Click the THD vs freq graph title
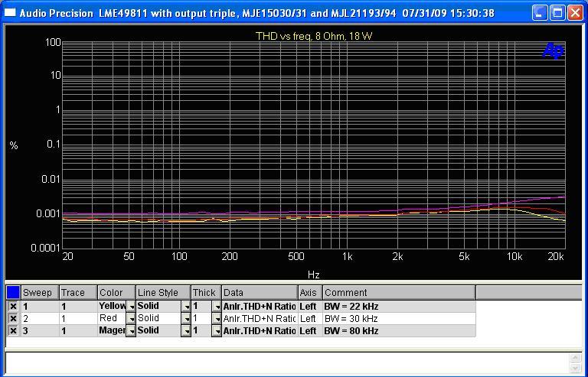 pyautogui.click(x=314, y=36)
